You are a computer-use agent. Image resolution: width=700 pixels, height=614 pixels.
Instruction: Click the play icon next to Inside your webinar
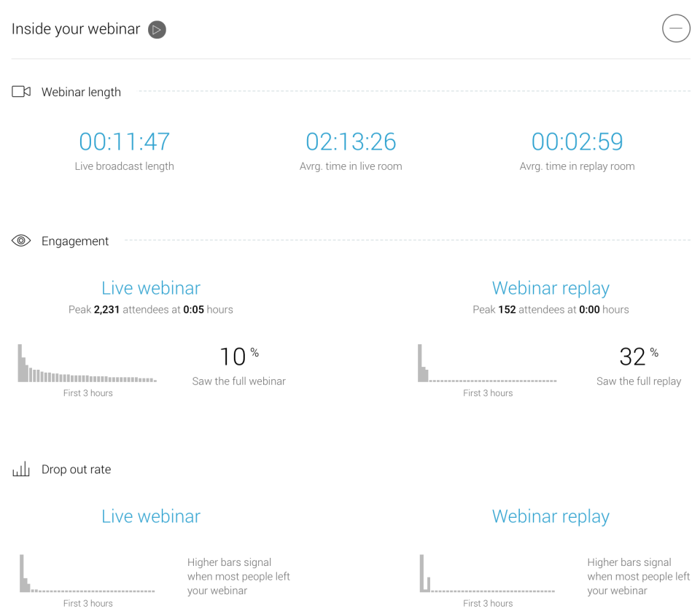pyautogui.click(x=157, y=29)
